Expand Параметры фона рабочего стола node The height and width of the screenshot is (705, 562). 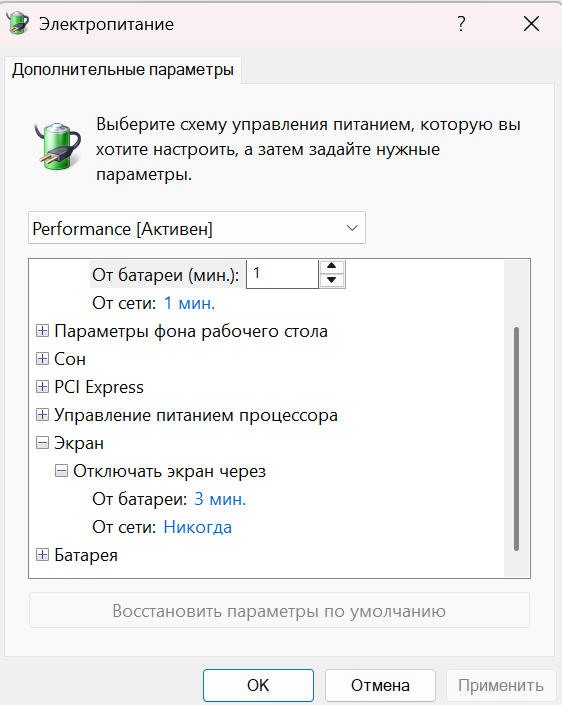[42, 331]
